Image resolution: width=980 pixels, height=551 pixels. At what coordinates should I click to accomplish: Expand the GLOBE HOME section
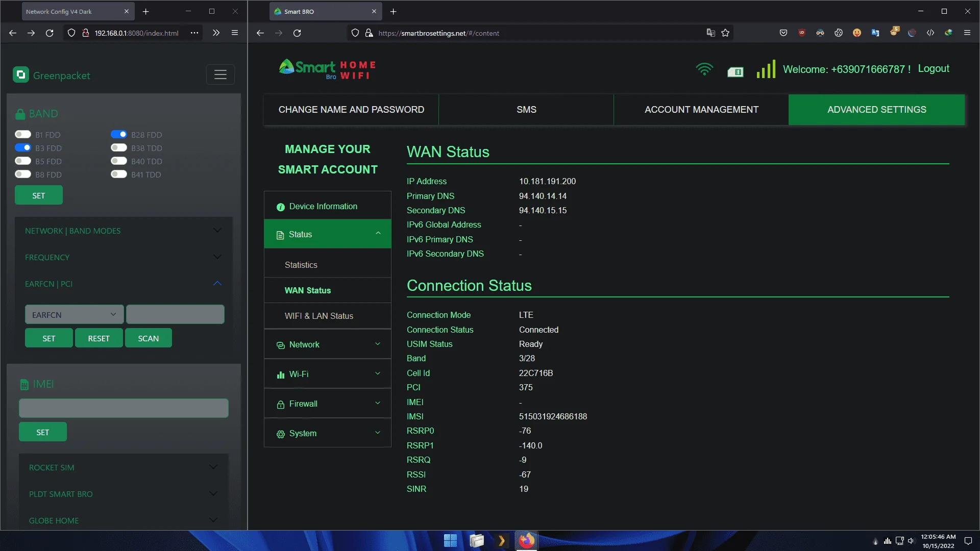(x=124, y=520)
